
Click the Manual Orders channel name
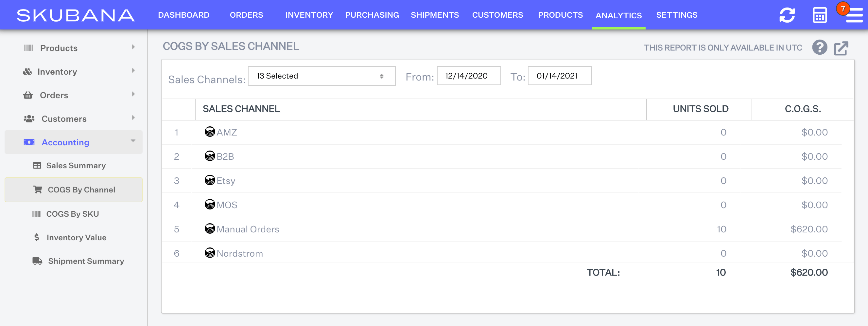(x=248, y=229)
